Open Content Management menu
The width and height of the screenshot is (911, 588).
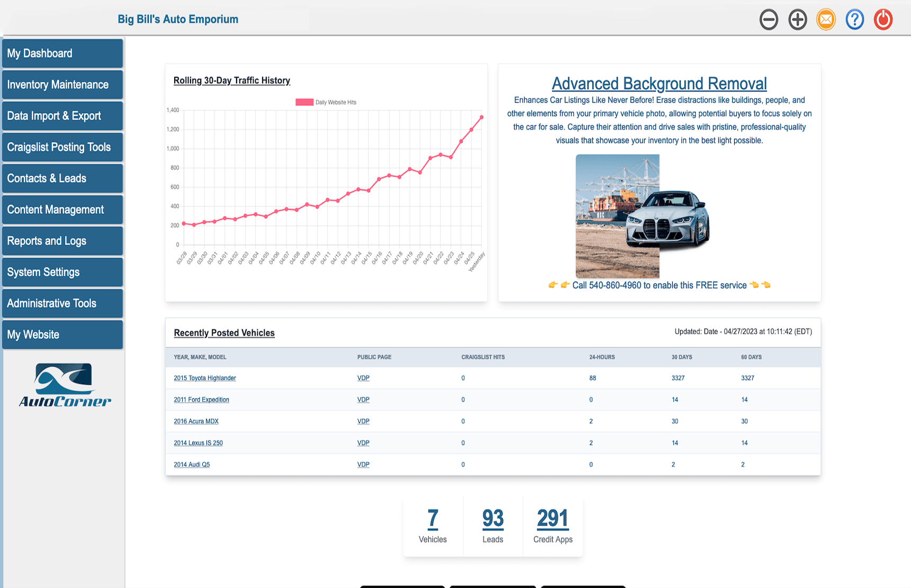click(x=62, y=210)
